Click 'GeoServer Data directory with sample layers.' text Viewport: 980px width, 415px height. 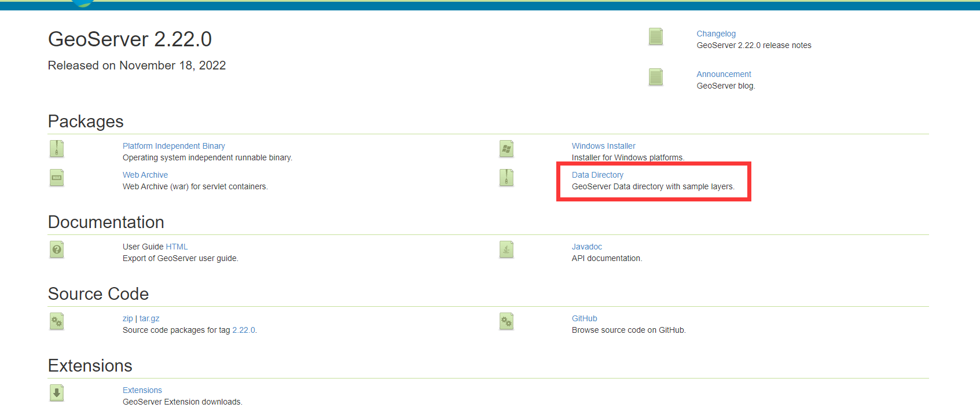tap(653, 186)
